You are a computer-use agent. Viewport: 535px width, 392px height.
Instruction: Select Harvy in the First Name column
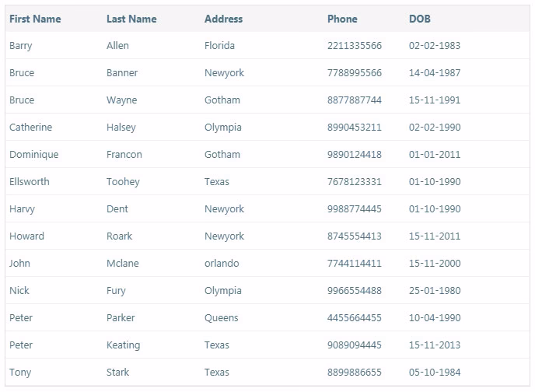[22, 209]
